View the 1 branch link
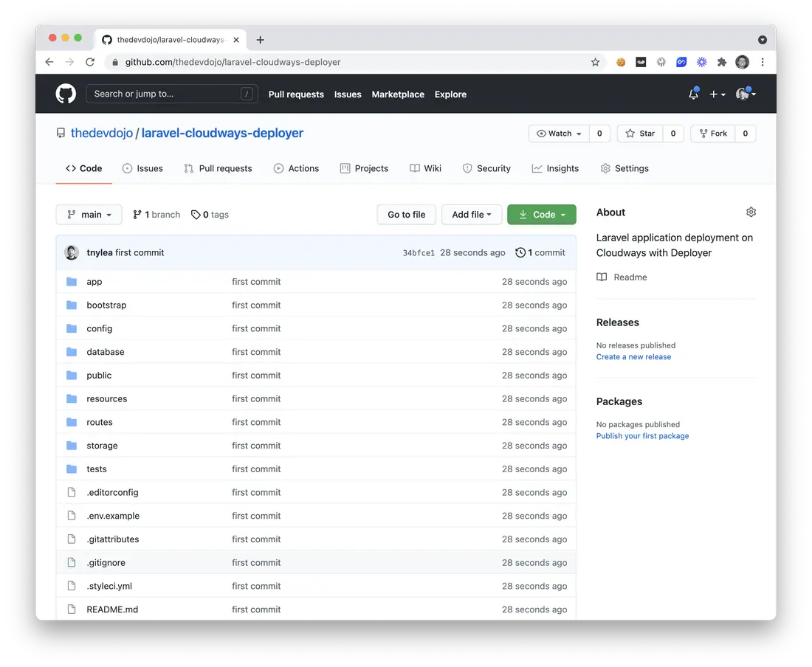812x667 pixels. click(x=156, y=215)
